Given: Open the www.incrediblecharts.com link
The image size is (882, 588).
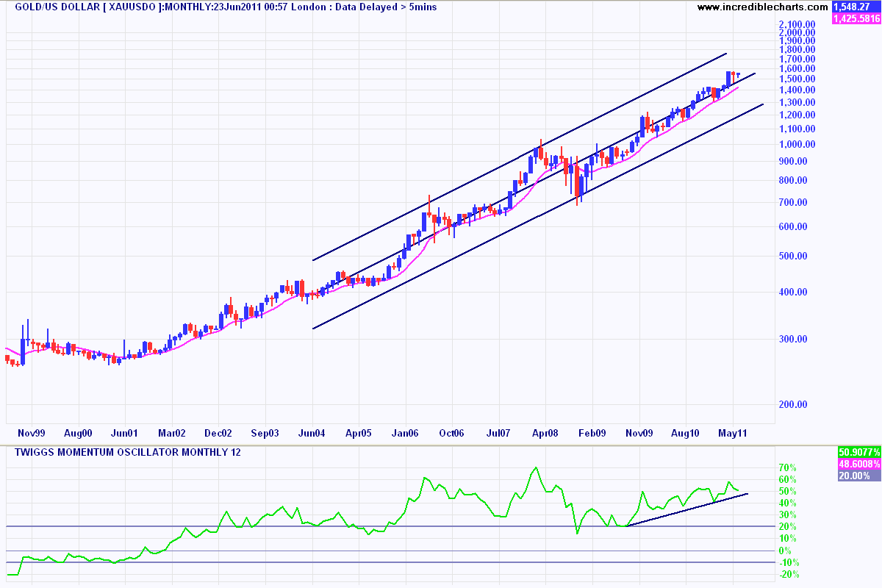Looking at the screenshot, I should (763, 7).
